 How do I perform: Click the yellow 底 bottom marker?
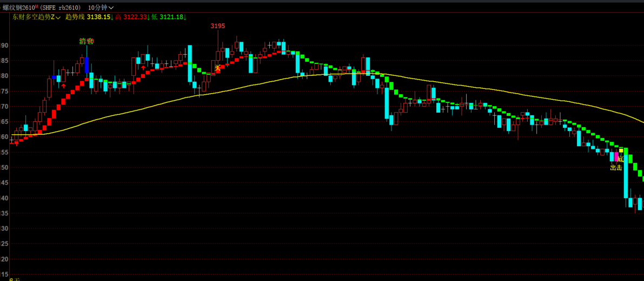(x=621, y=159)
